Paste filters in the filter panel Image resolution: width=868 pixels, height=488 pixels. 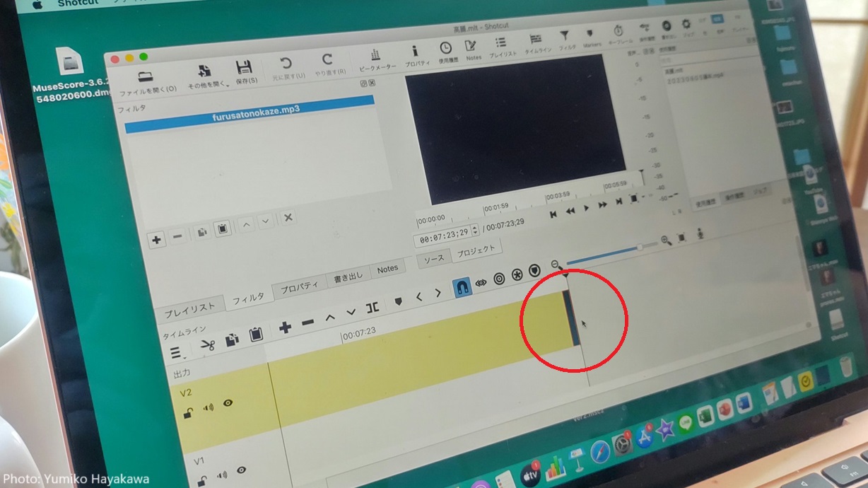(222, 229)
